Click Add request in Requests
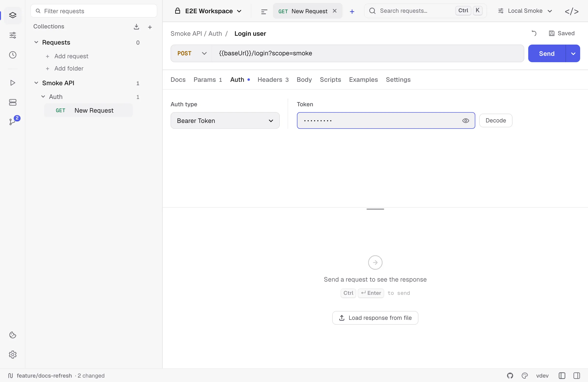Viewport: 588px width, 382px height. (67, 56)
